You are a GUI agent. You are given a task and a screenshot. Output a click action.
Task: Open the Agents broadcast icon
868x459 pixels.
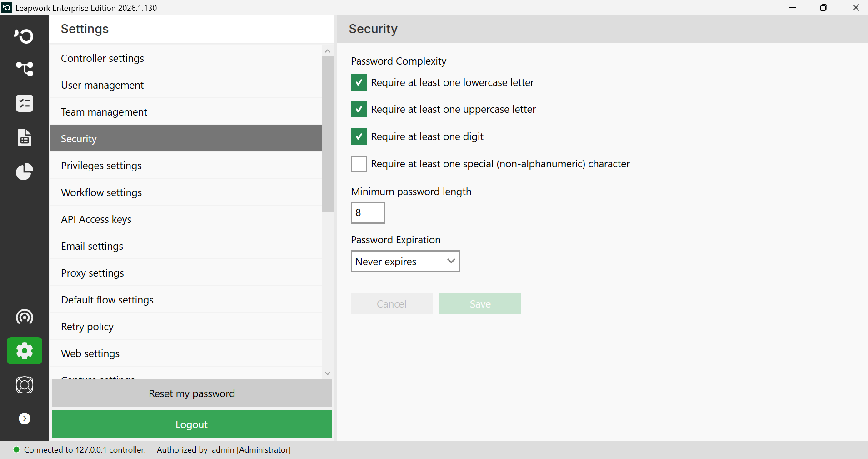(24, 317)
